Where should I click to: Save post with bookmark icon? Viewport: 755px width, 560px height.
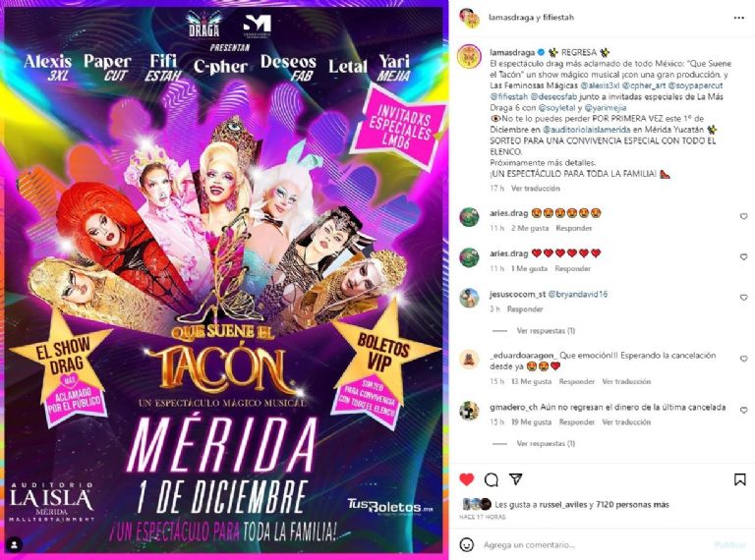[x=739, y=479]
